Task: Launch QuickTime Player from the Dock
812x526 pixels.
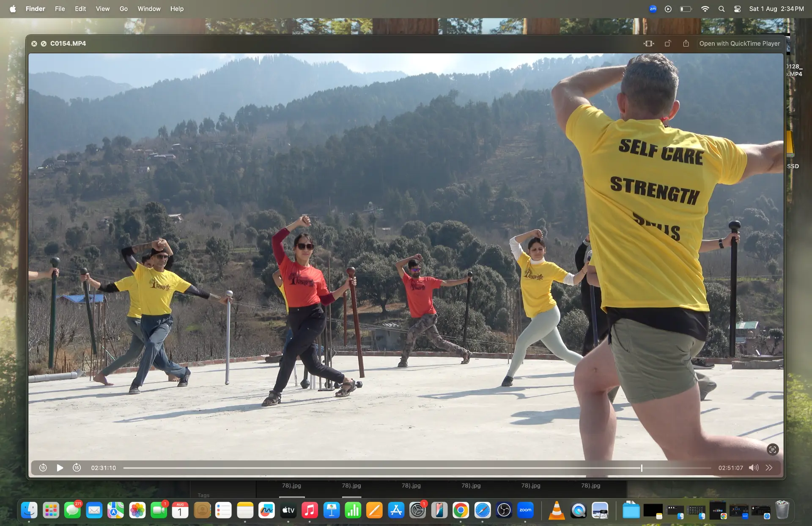Action: pyautogui.click(x=578, y=510)
